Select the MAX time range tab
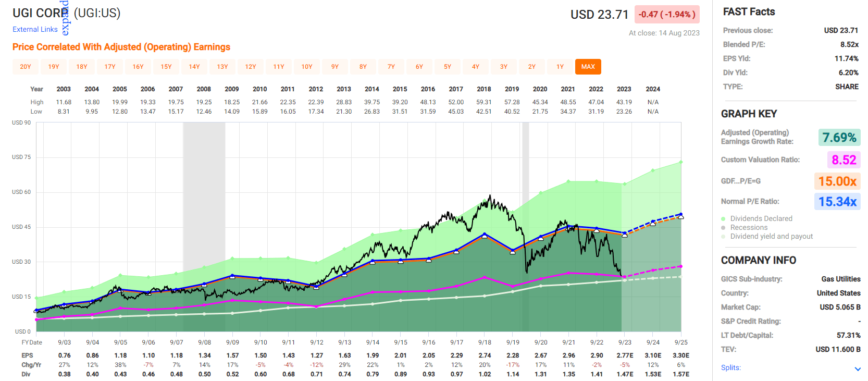This screenshot has height=381, width=868. [588, 67]
